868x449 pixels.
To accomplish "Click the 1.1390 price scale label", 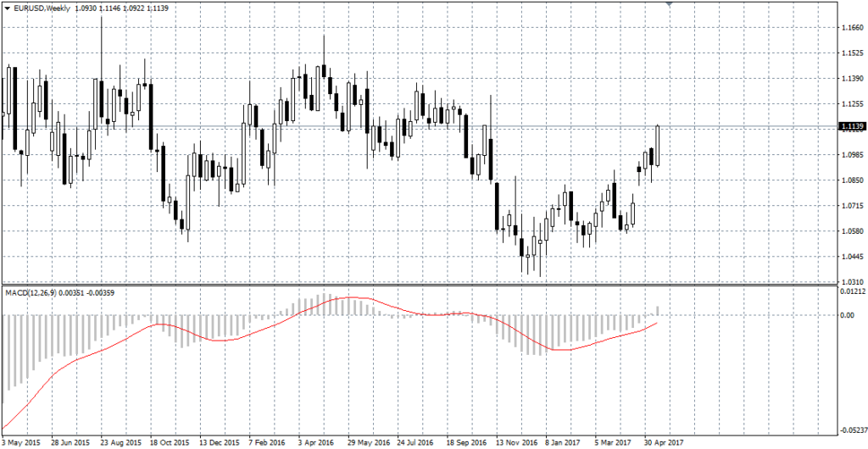I will click(x=850, y=79).
